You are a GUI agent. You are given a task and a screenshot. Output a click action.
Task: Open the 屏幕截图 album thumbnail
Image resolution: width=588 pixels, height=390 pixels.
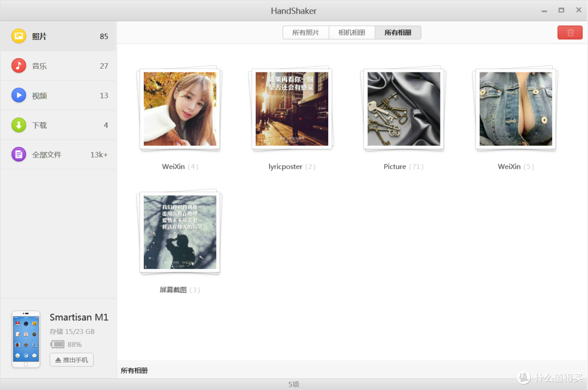coord(180,232)
